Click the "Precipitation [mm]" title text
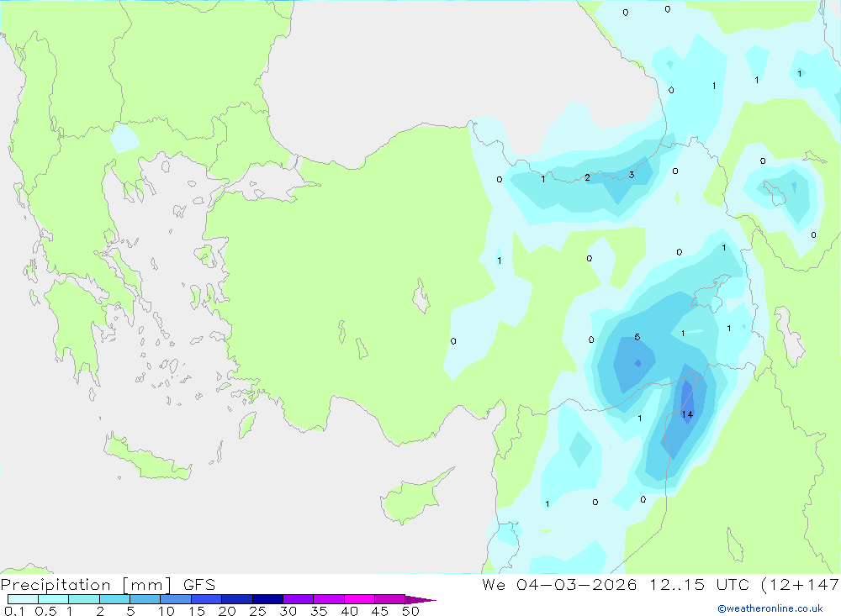The width and height of the screenshot is (841, 616). point(86,585)
